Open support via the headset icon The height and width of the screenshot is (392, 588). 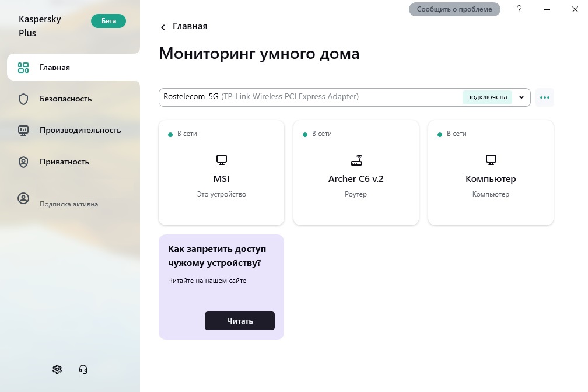[83, 369]
